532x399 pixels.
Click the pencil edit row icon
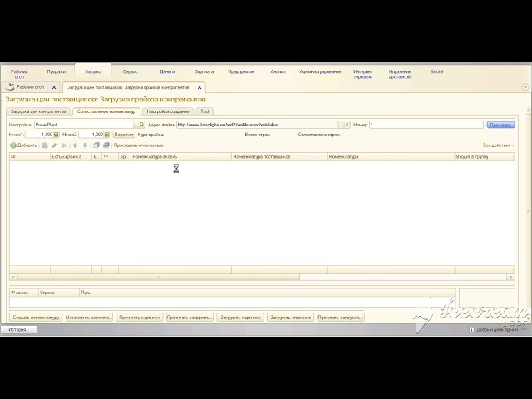[x=54, y=145]
